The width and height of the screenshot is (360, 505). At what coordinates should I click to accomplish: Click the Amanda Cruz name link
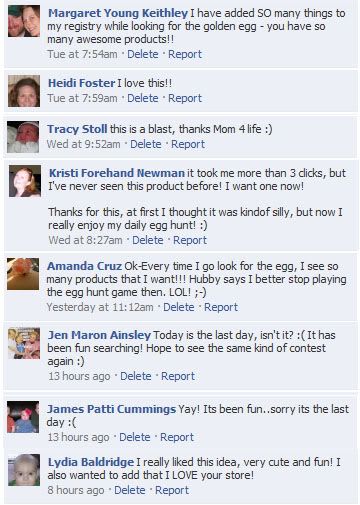click(84, 266)
